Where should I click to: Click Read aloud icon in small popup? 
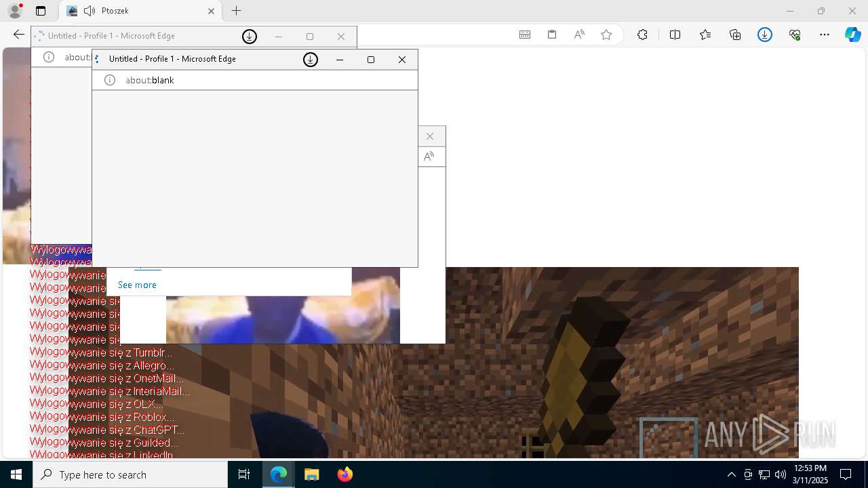tap(429, 157)
